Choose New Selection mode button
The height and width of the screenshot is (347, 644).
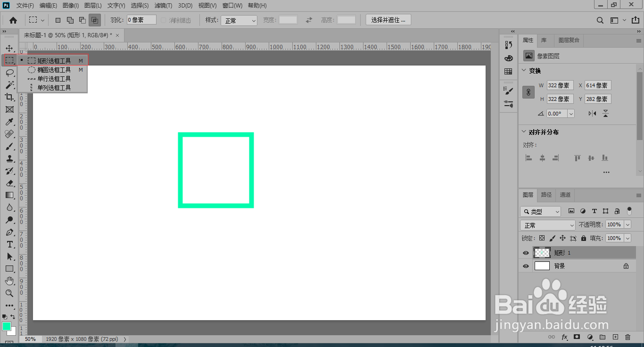pyautogui.click(x=58, y=20)
